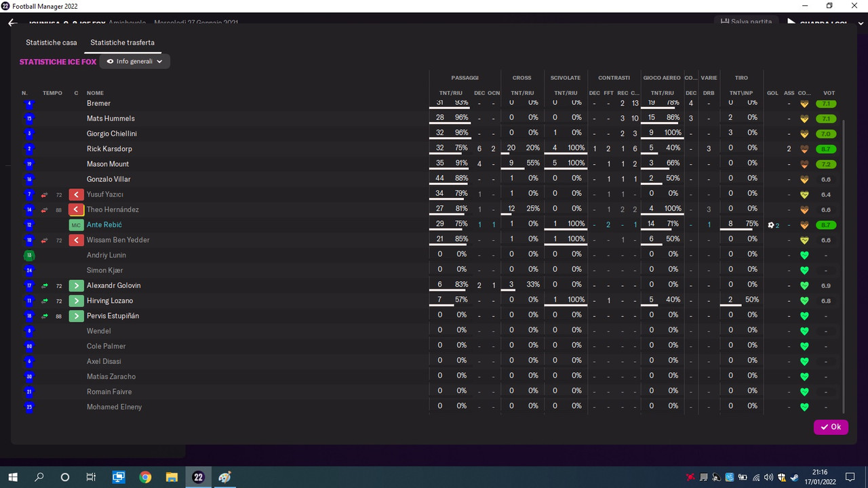The height and width of the screenshot is (488, 868).
Task: Click the DRB column header
Action: (709, 93)
